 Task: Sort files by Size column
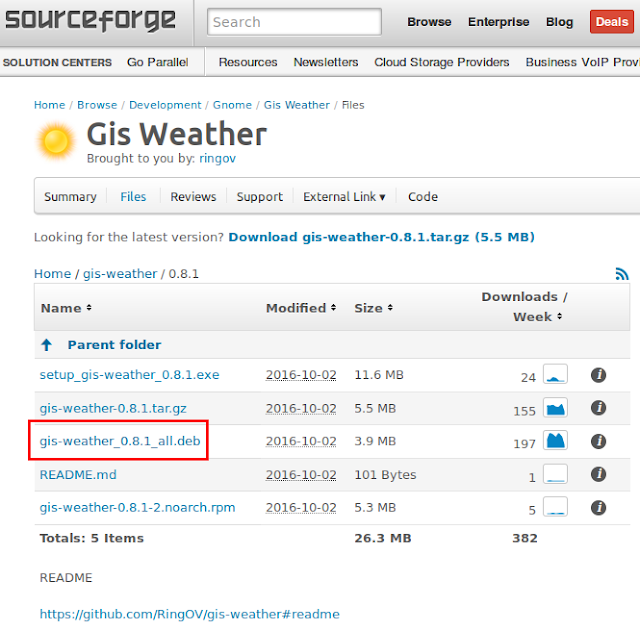373,308
